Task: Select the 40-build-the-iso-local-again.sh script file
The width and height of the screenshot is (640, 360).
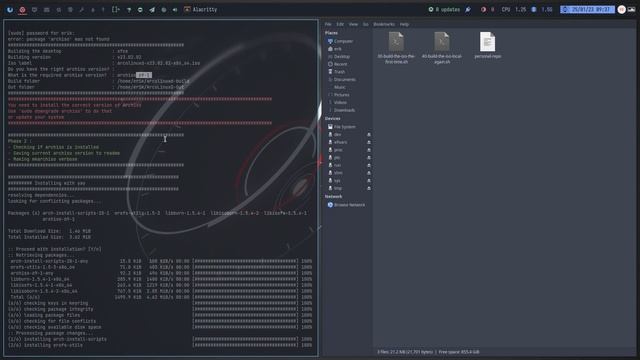Action: click(x=442, y=48)
